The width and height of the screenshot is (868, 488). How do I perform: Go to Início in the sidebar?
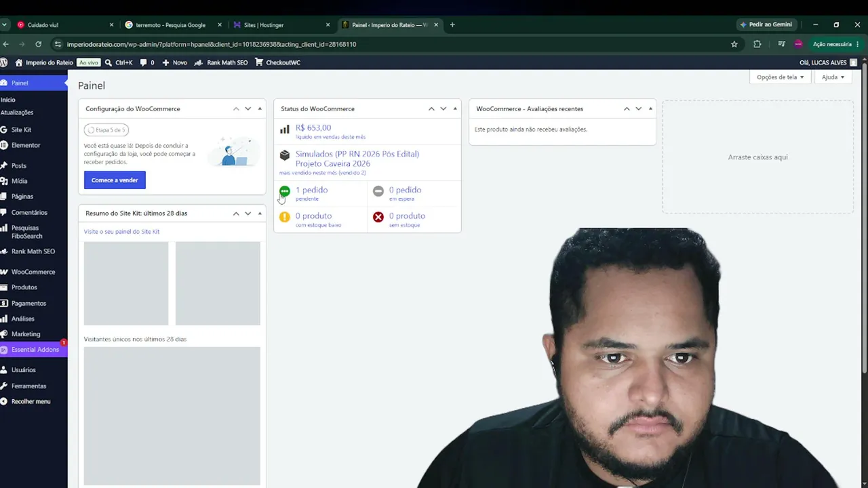(x=8, y=100)
